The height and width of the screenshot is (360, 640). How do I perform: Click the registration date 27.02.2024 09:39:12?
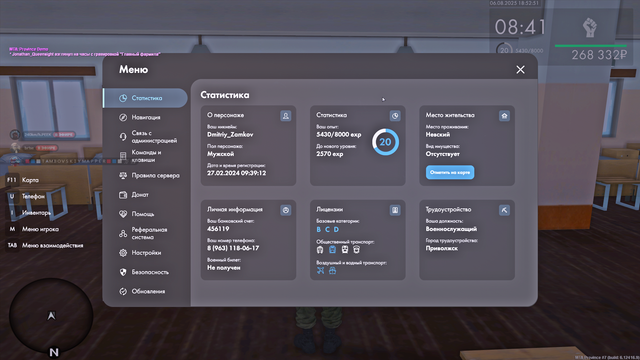(x=236, y=173)
